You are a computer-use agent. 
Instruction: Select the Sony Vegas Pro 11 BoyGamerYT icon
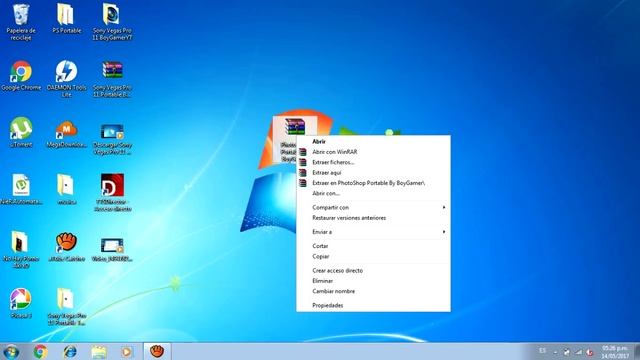point(112,22)
